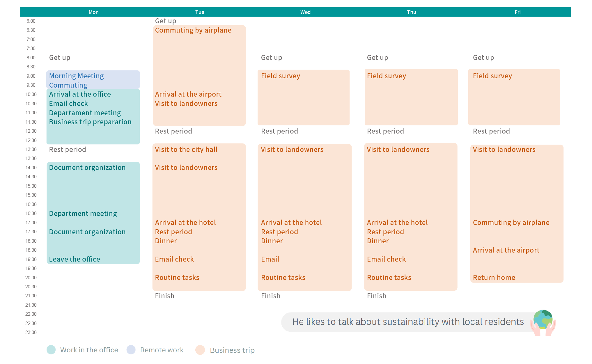Select Tuesday's Routine tasks entry
The height and width of the screenshot is (364, 592).
(177, 278)
